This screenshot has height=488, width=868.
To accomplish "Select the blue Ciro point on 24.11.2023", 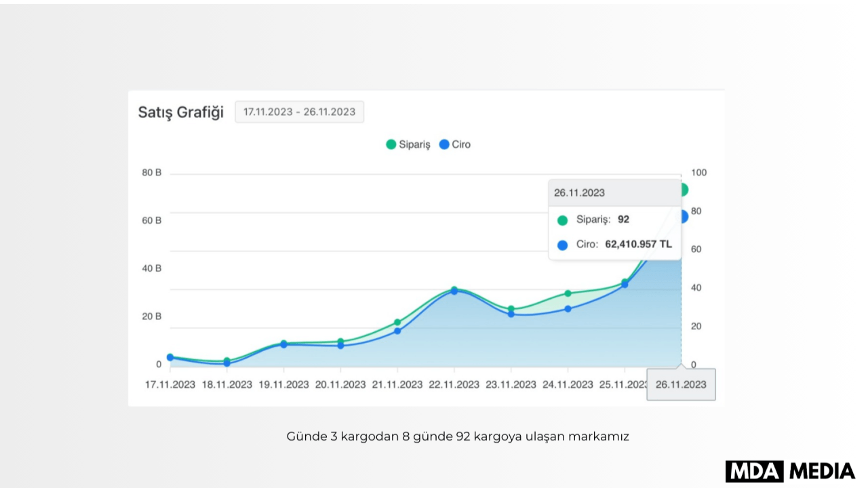I will (568, 309).
